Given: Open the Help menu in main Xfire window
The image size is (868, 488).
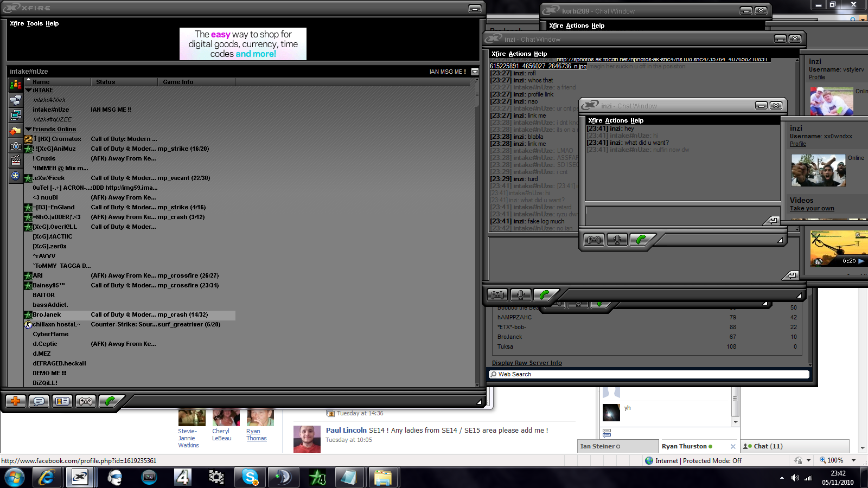Looking at the screenshot, I should [x=52, y=23].
